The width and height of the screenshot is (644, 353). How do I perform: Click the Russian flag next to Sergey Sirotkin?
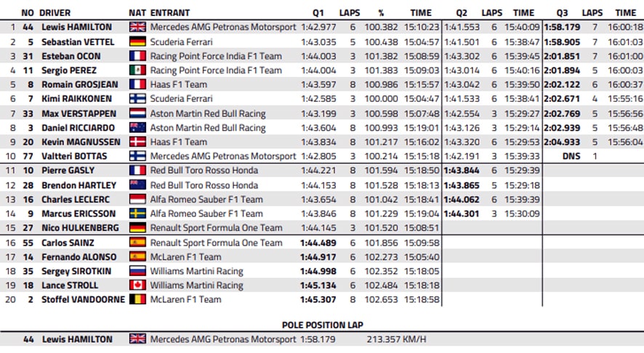[x=137, y=271]
